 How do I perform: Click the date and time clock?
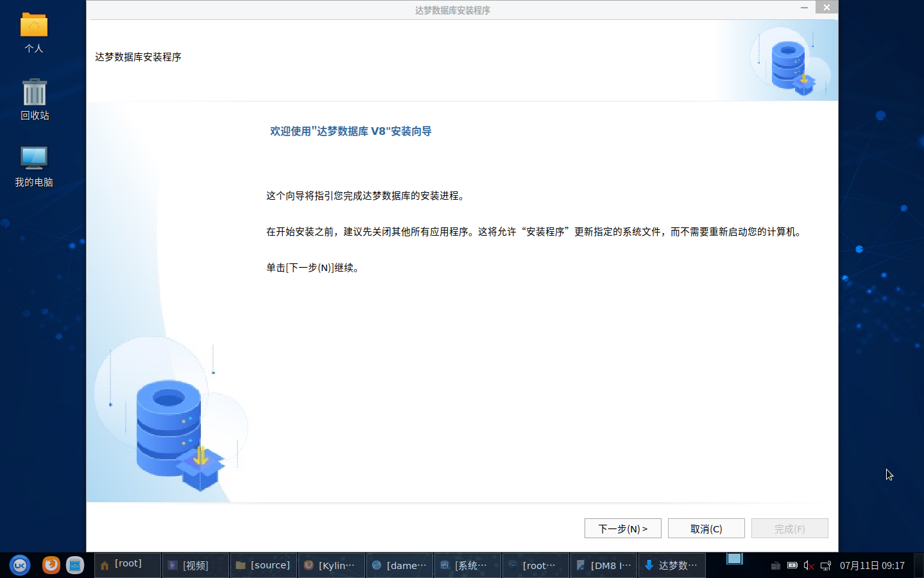[872, 566]
